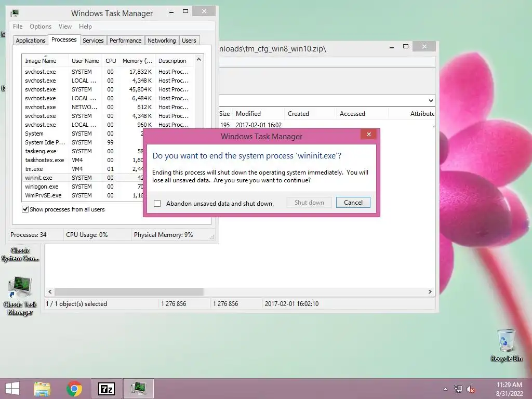Select the System process row
The image size is (532, 399).
[83, 134]
